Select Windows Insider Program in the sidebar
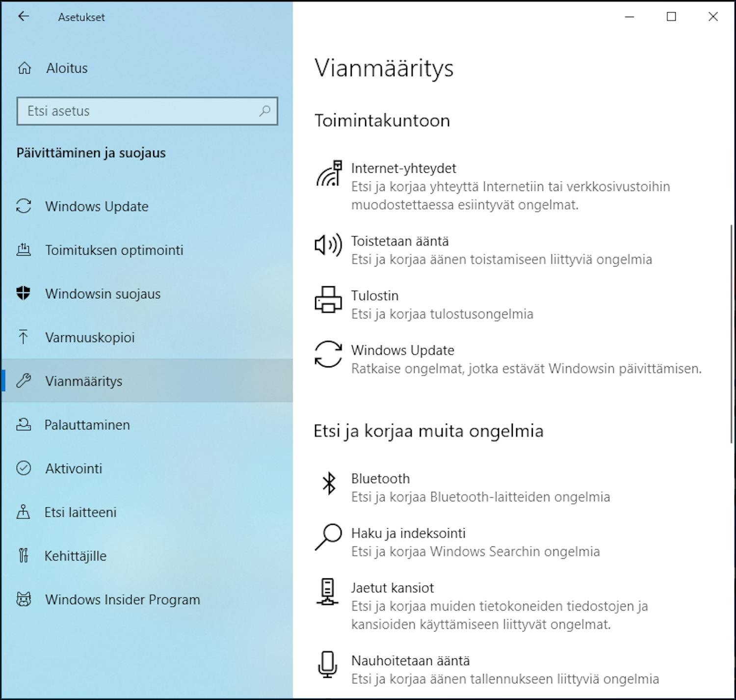 pos(122,599)
